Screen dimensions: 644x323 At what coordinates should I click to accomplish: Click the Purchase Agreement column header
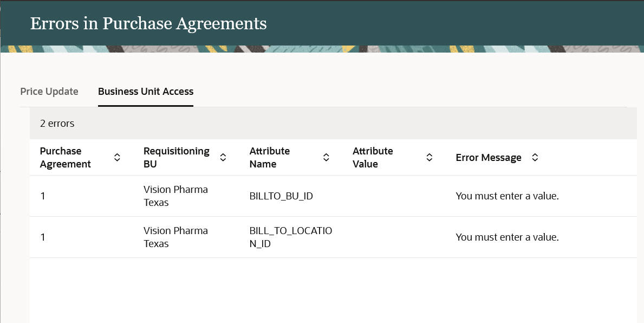pyautogui.click(x=66, y=158)
